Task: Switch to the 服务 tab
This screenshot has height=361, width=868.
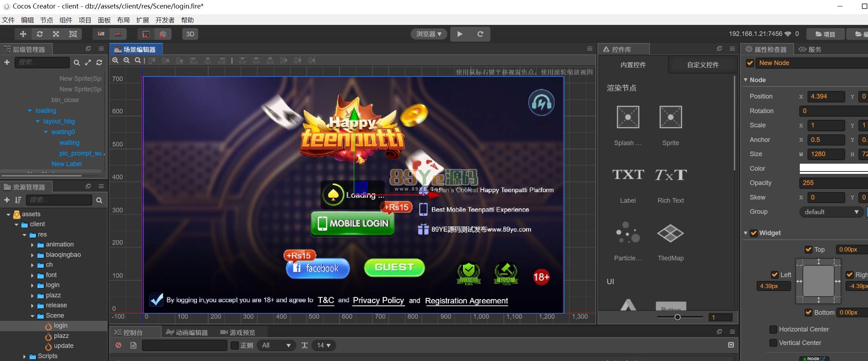Action: click(x=810, y=49)
